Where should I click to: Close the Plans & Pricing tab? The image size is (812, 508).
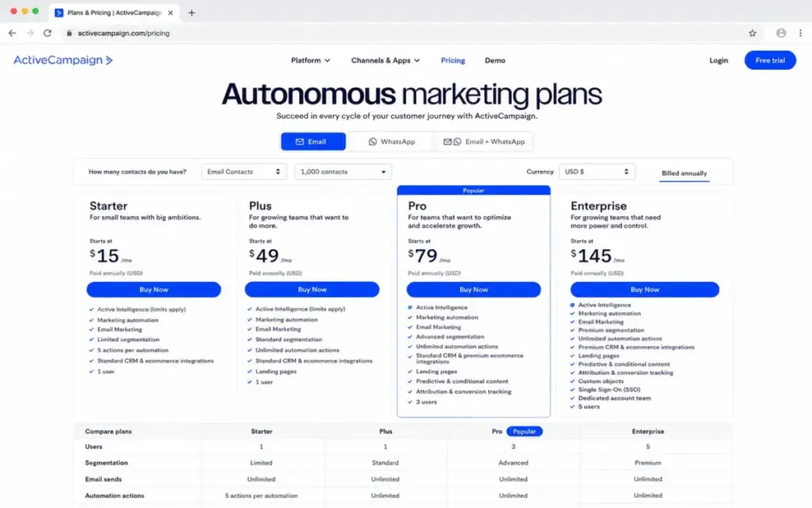170,13
